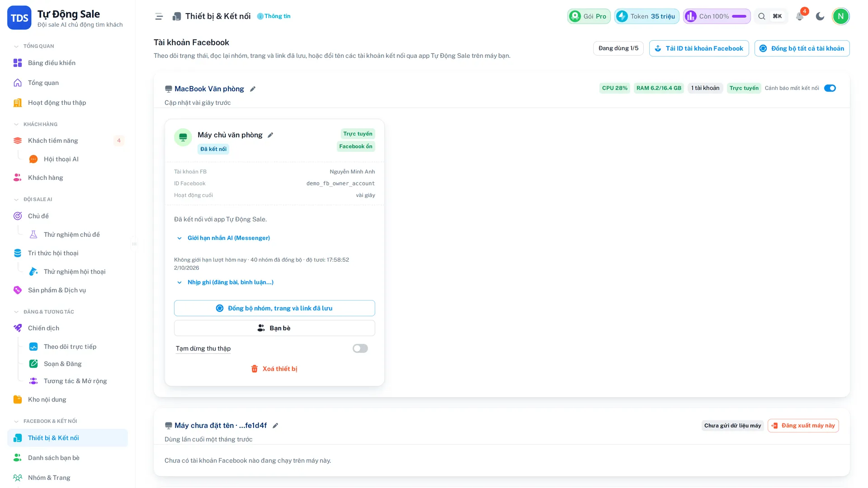Collapse the ĐỘI SALE AI section
This screenshot has height=488, width=868.
(33, 199)
